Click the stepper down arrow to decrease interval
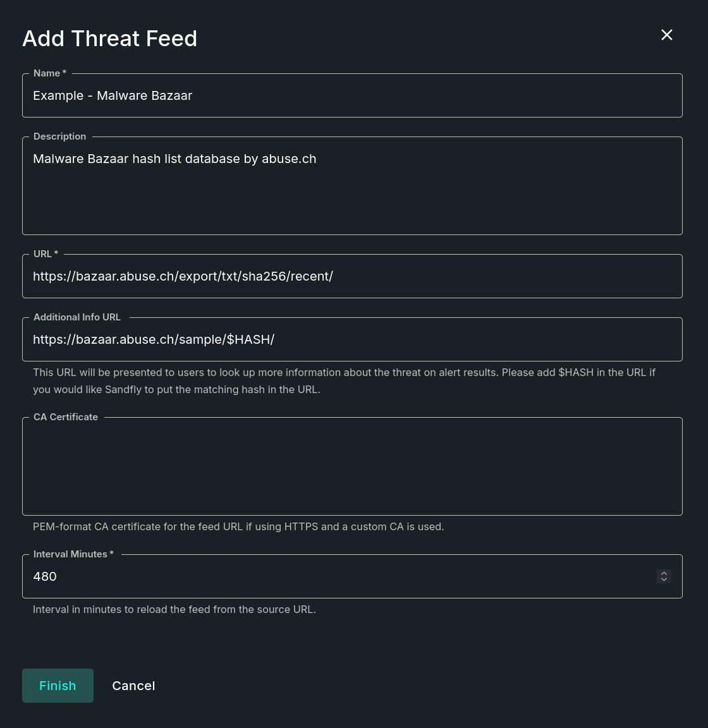The width and height of the screenshot is (708, 728). [664, 579]
